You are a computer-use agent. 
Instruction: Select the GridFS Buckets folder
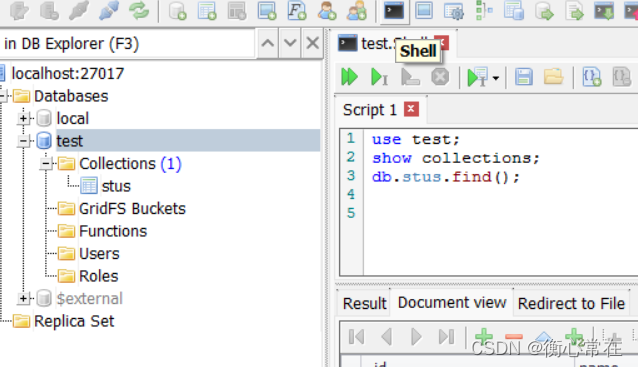[x=132, y=209]
